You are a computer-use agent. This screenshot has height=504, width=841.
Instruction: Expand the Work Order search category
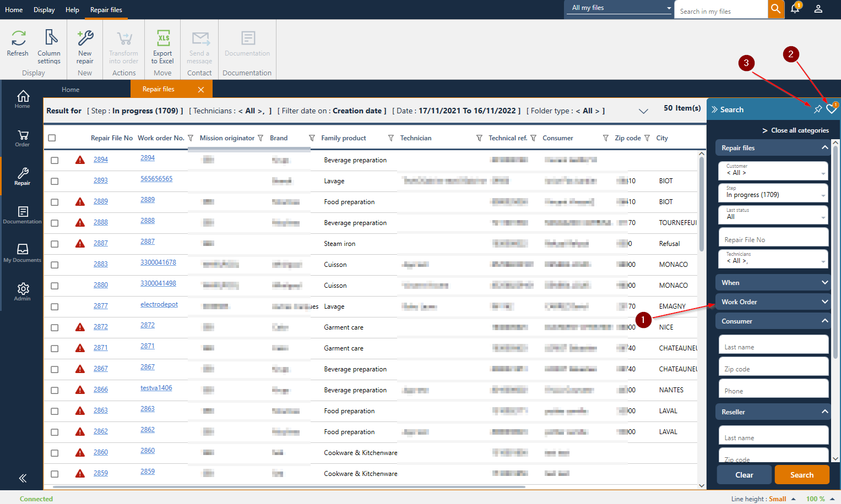(772, 302)
